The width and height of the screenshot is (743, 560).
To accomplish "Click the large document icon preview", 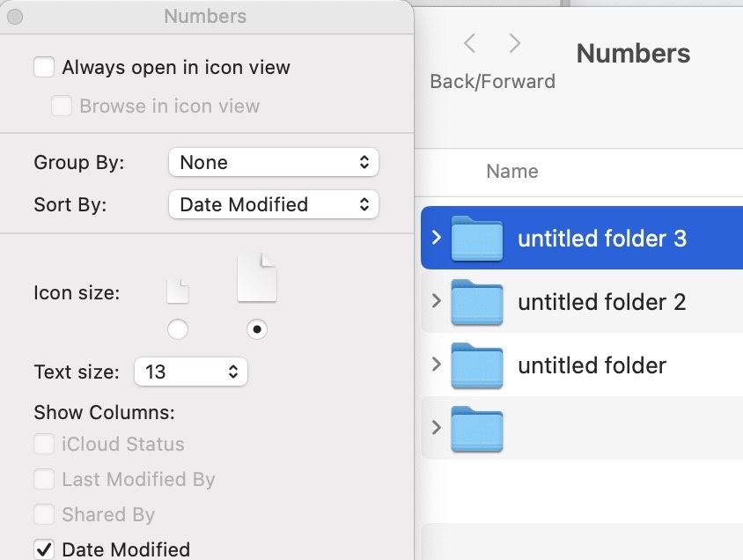I will click(x=257, y=277).
